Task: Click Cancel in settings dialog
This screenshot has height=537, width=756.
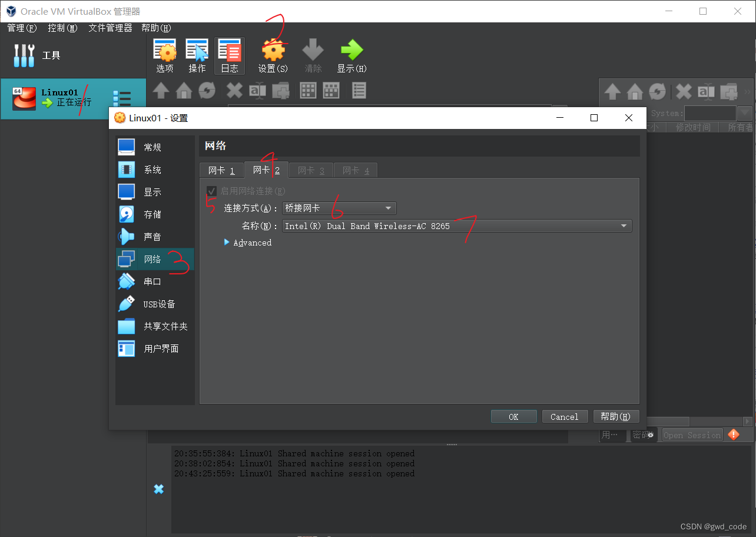Action: tap(565, 416)
